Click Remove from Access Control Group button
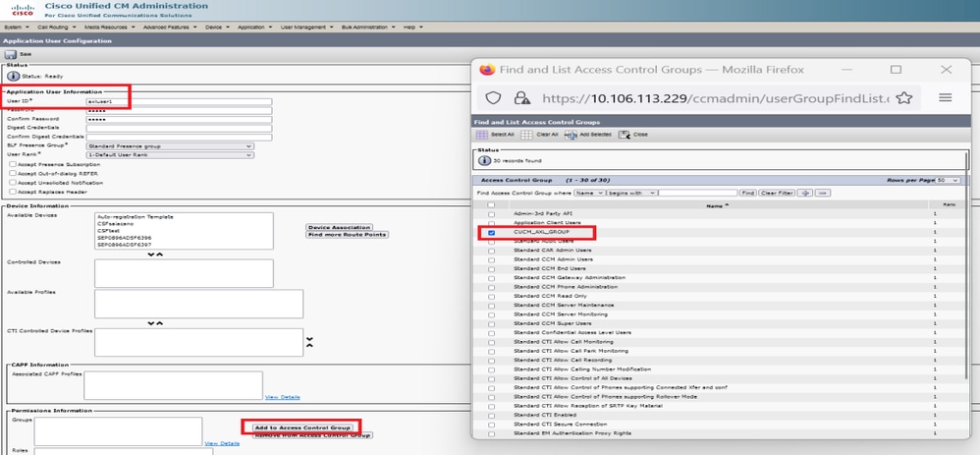Image resolution: width=980 pixels, height=455 pixels. [x=312, y=435]
